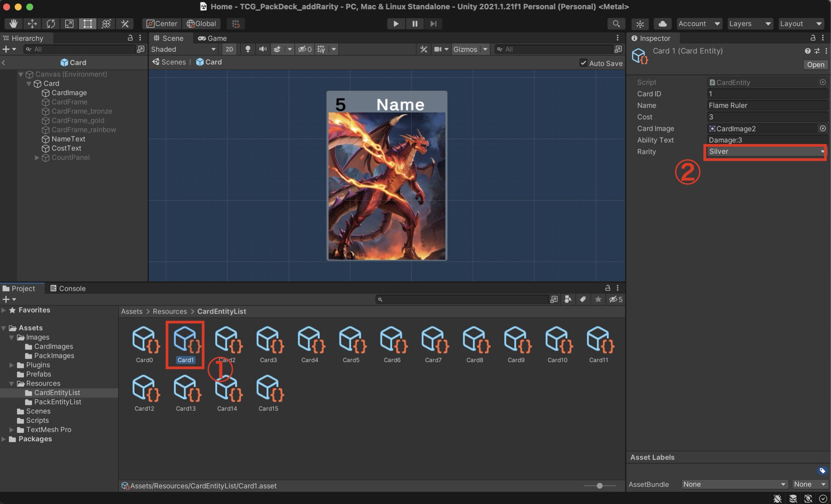Open the Collab cloud icon
The width and height of the screenshot is (831, 504).
point(662,23)
